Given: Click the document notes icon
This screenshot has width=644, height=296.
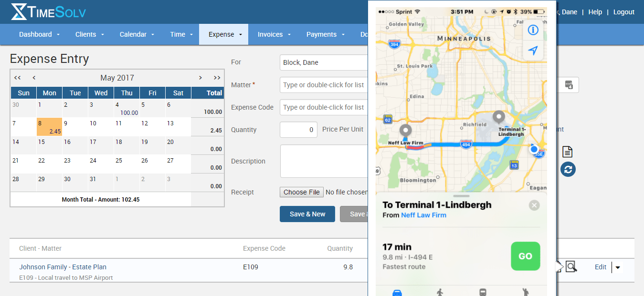Looking at the screenshot, I should pyautogui.click(x=567, y=152).
